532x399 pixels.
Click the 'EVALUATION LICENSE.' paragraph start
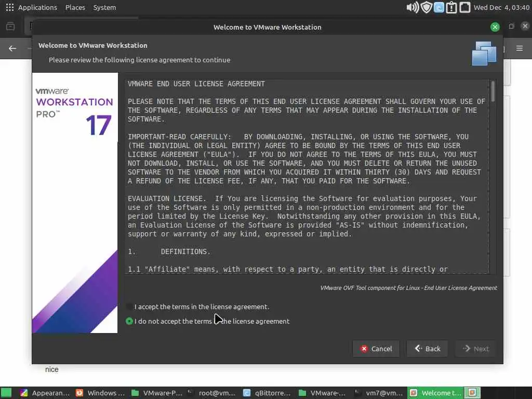167,198
